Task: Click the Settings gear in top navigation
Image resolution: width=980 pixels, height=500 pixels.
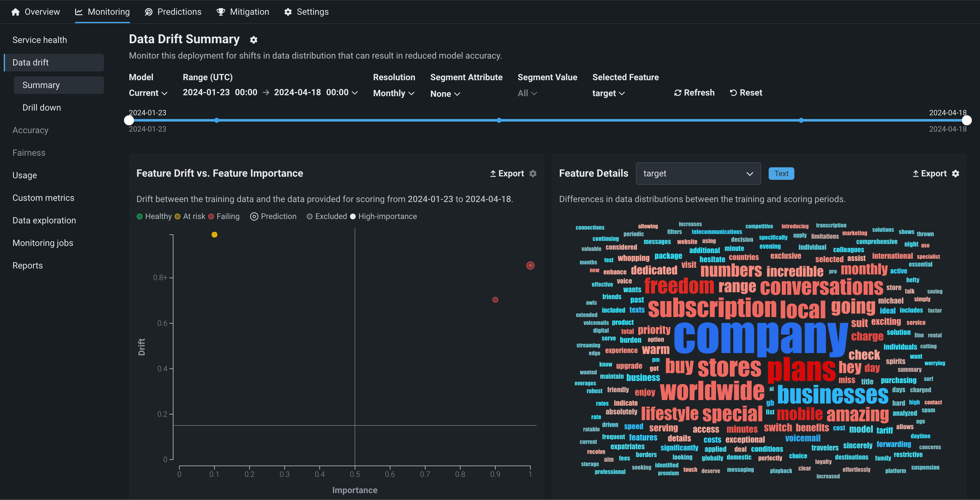Action: click(x=288, y=12)
